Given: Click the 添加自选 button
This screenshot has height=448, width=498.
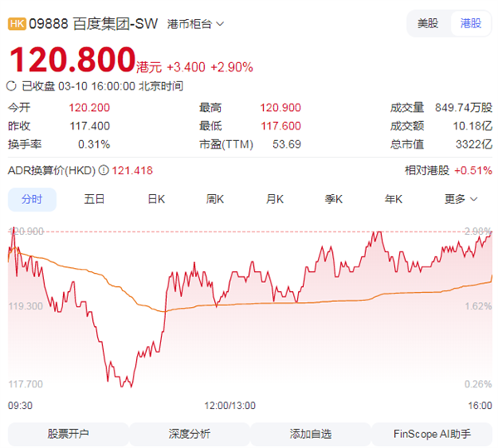Looking at the screenshot, I should click(310, 434).
